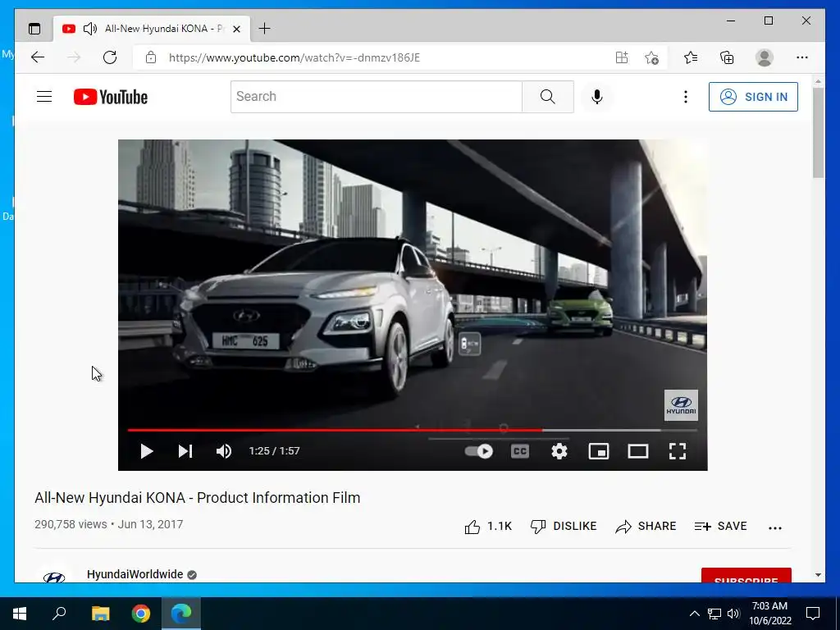840x630 pixels.
Task: Open the tab actions menu
Action: (34, 29)
